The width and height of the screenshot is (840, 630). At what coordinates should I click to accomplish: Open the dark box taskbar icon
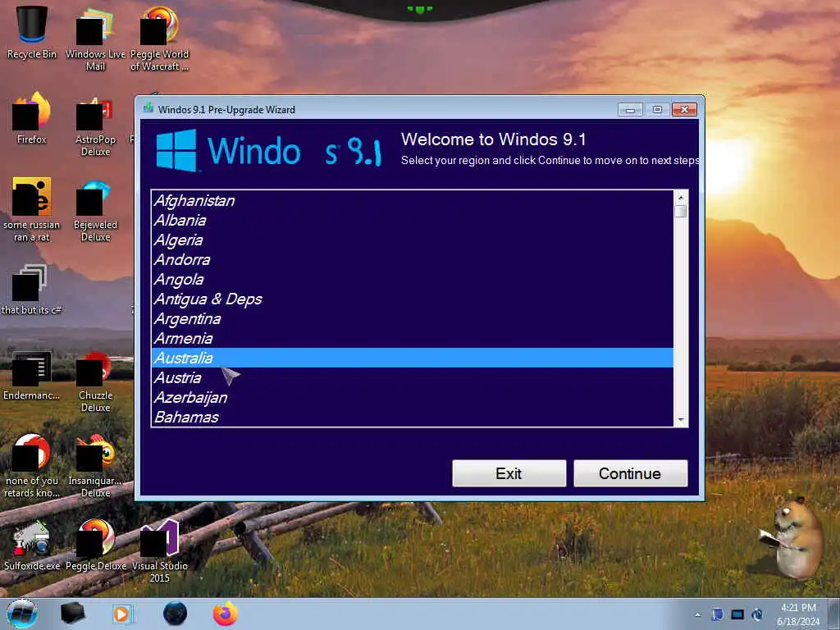coord(72,614)
